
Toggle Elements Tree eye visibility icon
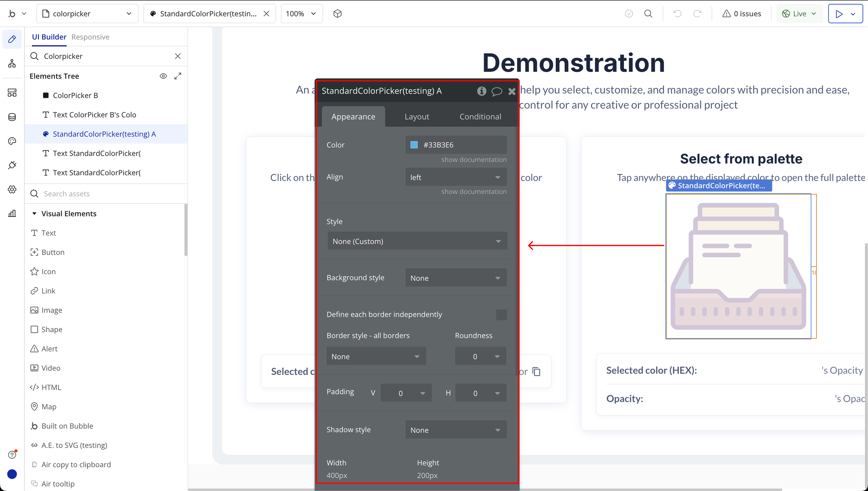[x=163, y=76]
